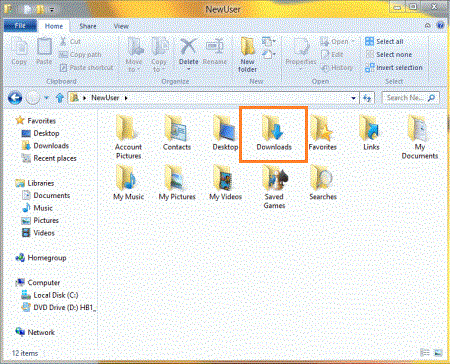Minimize the ribbon with the chevron
This screenshot has height=364, width=450.
click(x=428, y=25)
